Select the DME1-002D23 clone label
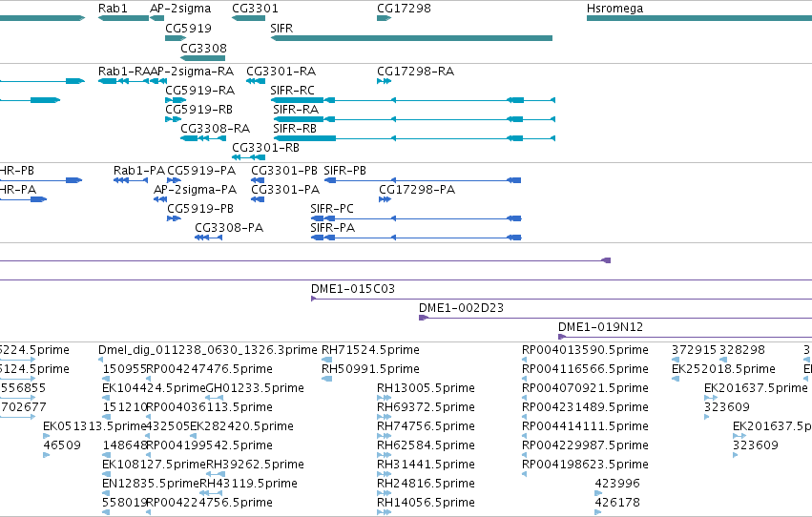 point(461,308)
